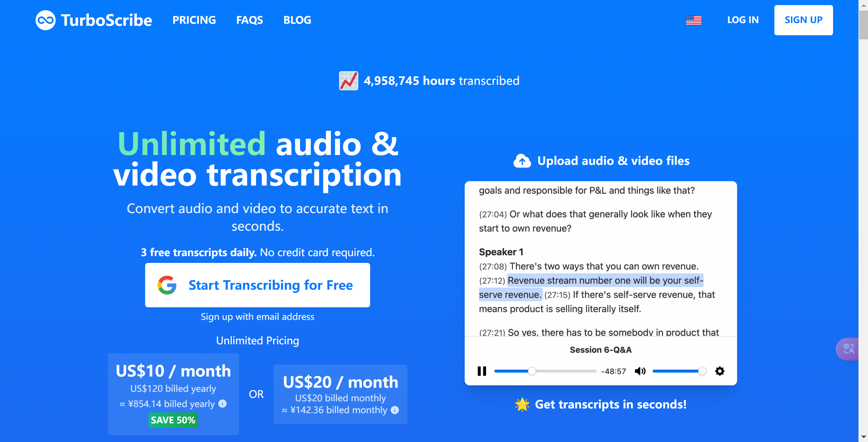
Task: Click the (27:04) timestamp in transcript
Action: click(x=493, y=214)
